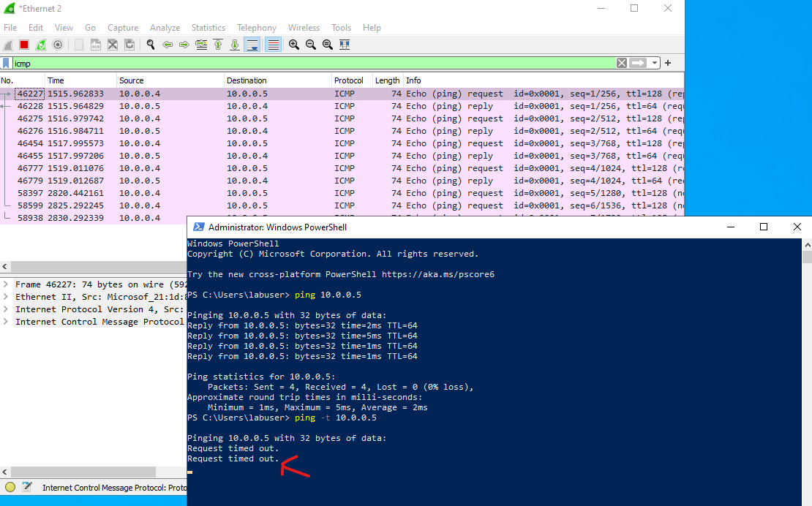Click the display filter bookmark icon
This screenshot has width=812, height=506.
(6, 63)
